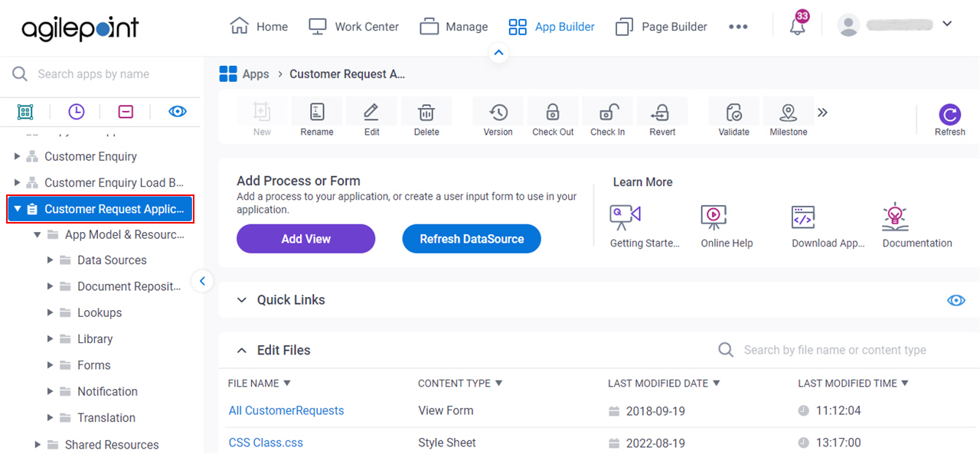Collapse the Customer Request Applic... node
Viewport: 980px width, 454px height.
pos(18,208)
